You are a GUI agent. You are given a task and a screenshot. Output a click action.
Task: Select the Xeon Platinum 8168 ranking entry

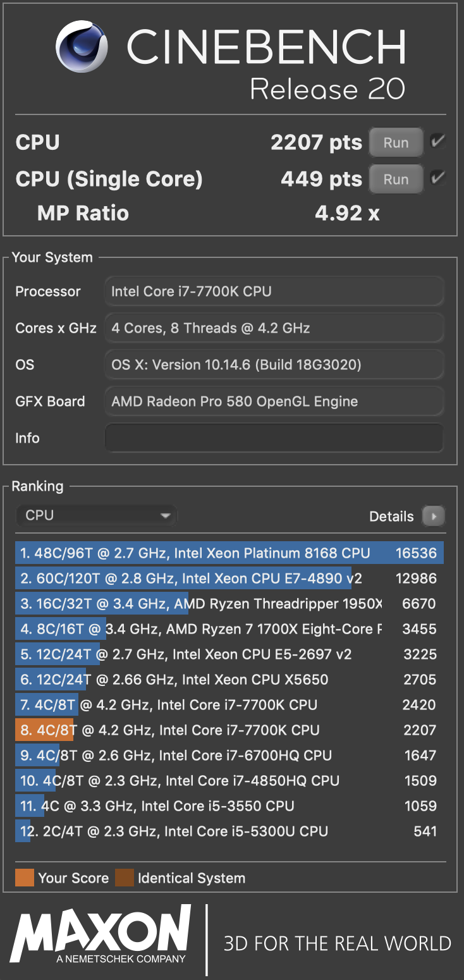229,553
